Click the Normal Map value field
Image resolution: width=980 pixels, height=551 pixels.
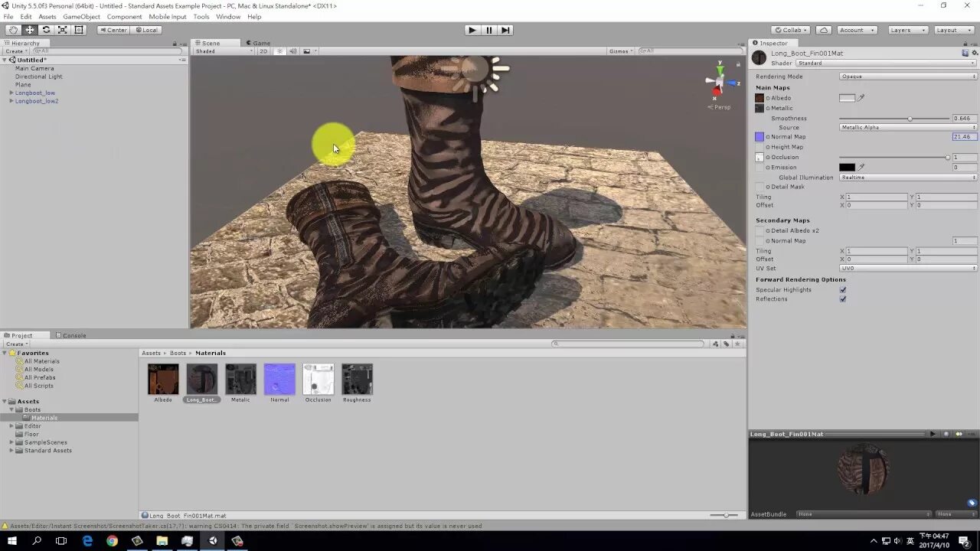964,137
